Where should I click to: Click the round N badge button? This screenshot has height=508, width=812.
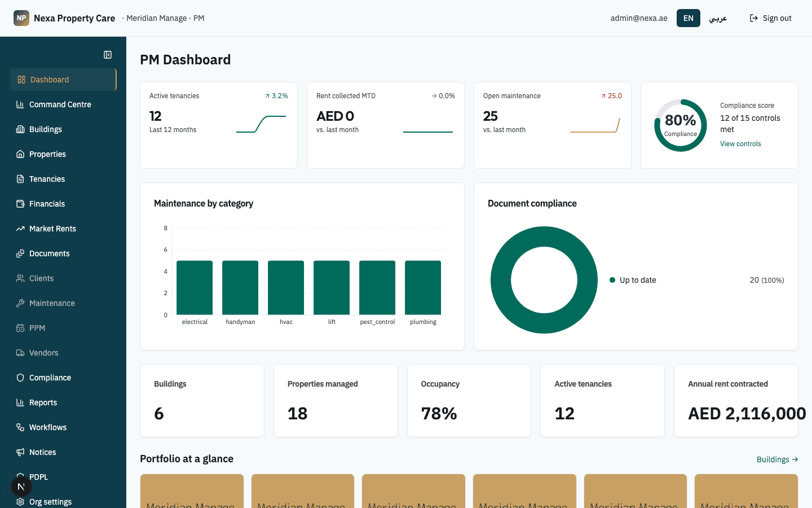(x=21, y=487)
